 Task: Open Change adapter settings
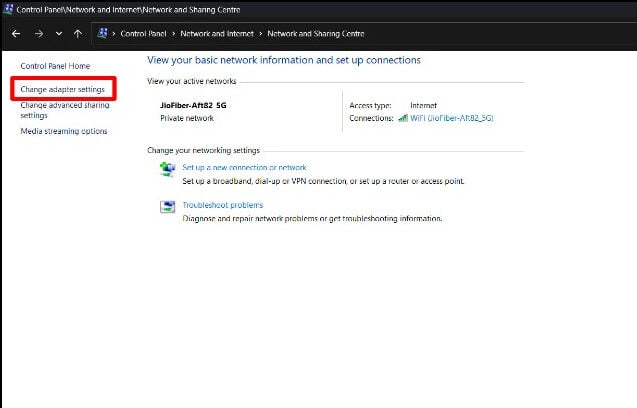click(x=63, y=89)
